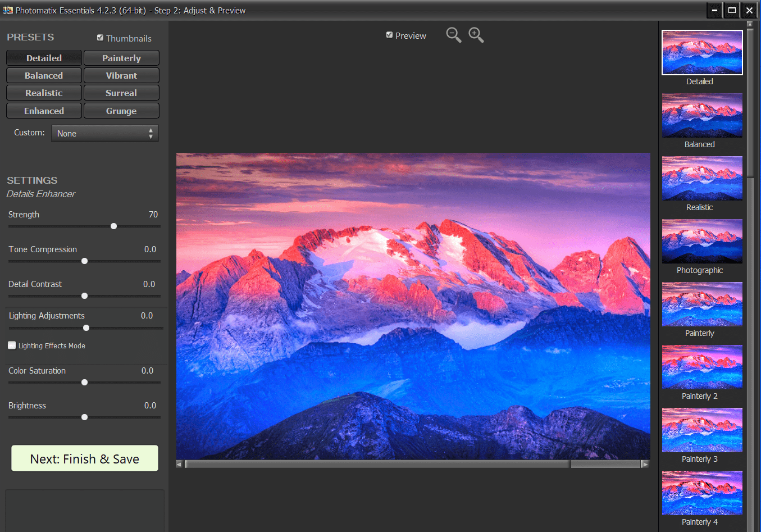Select the Painterly thumbnail preview
The image size is (761, 532).
(702, 304)
